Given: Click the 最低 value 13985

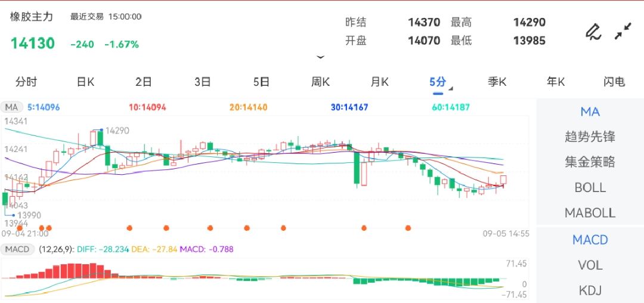Looking at the screenshot, I should tap(530, 41).
